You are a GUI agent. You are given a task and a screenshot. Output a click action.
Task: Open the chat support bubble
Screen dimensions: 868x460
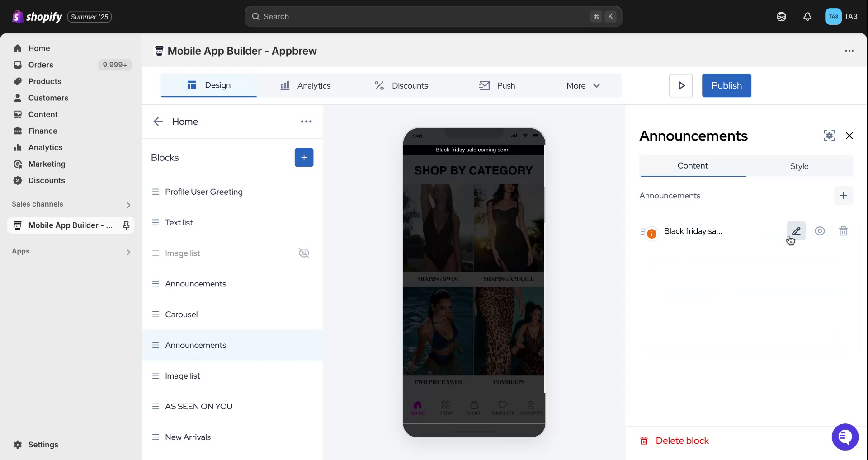(844, 437)
